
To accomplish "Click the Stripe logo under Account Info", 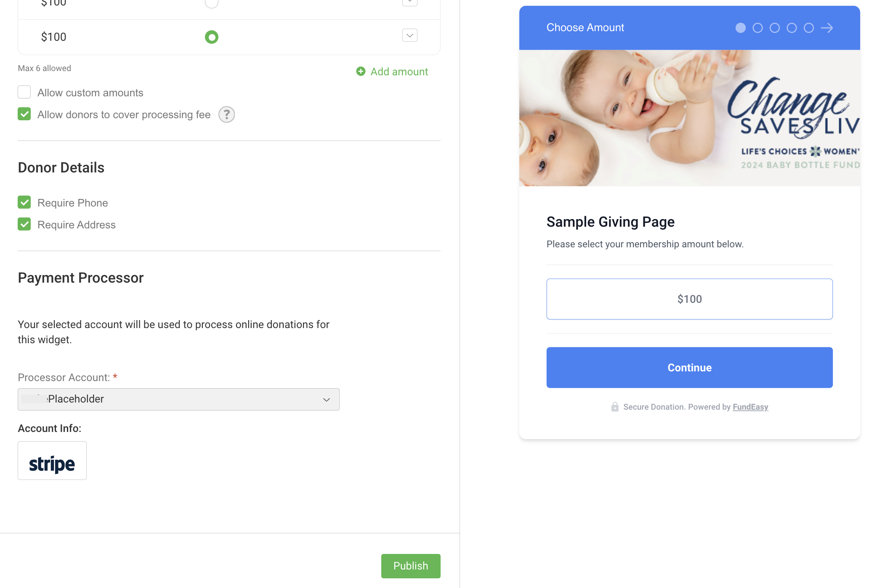I will pyautogui.click(x=52, y=461).
